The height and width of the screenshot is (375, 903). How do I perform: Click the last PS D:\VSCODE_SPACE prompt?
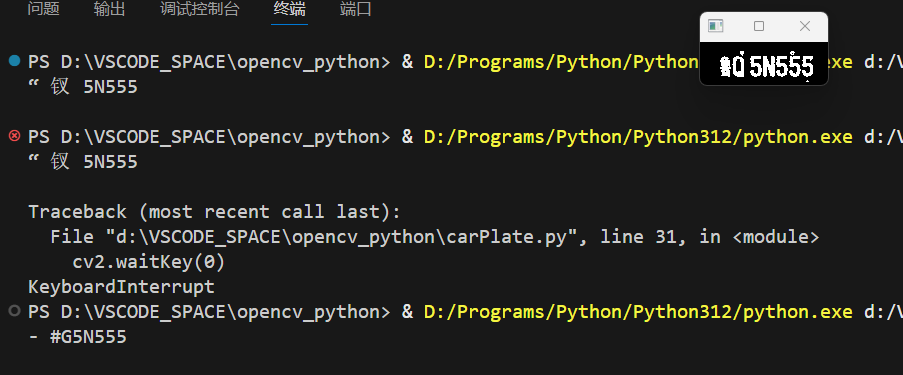209,312
